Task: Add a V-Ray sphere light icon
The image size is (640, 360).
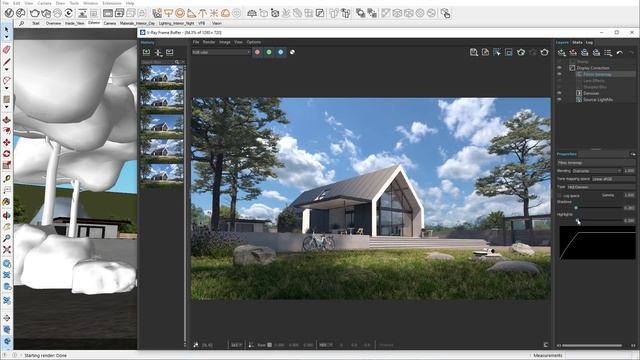Action: (180, 13)
